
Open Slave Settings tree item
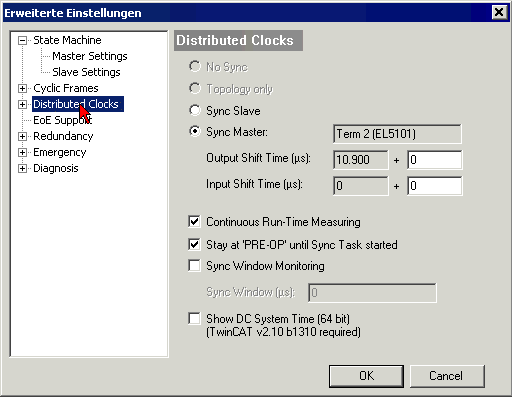coord(86,72)
